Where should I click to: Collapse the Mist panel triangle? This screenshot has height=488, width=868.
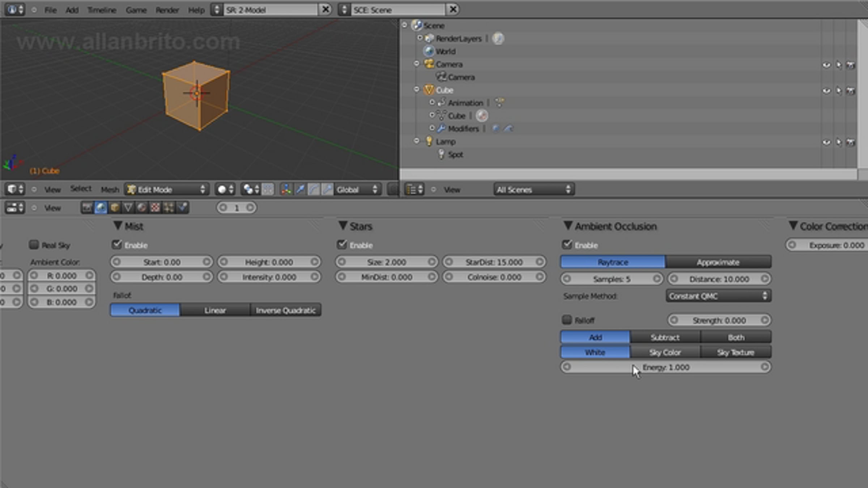point(118,226)
